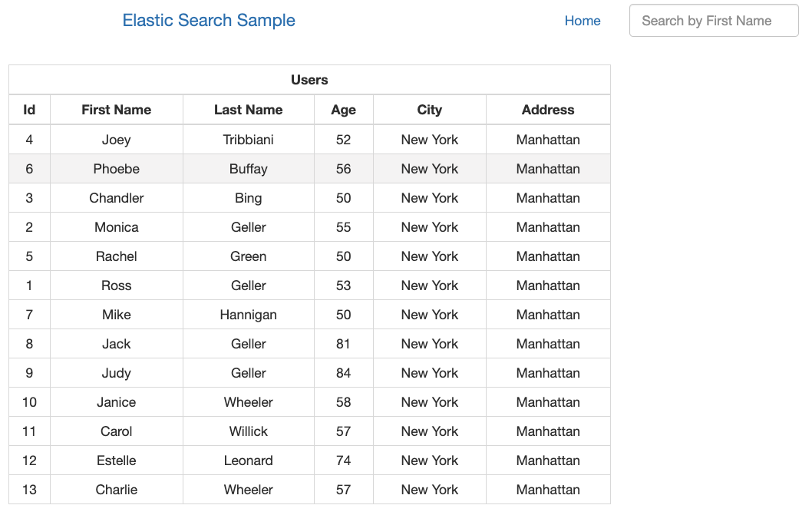The image size is (812, 515).
Task: Click the Last Name column header
Action: point(248,110)
